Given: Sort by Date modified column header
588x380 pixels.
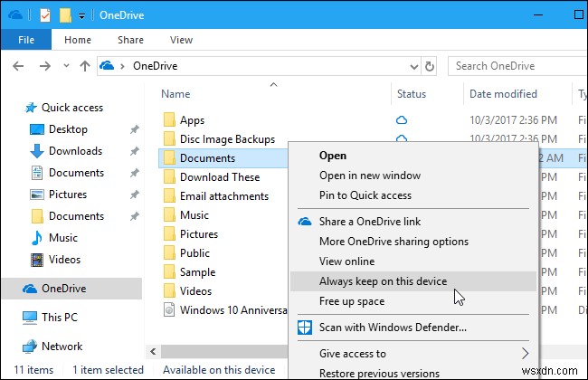Looking at the screenshot, I should point(503,94).
